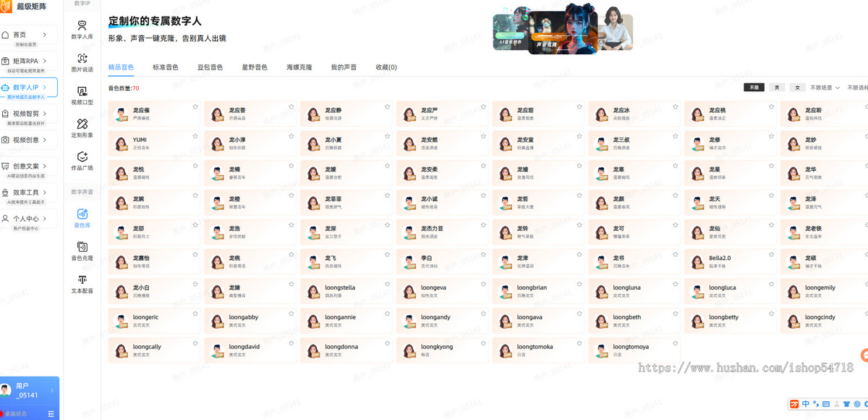Screen dimensions: 868x420
Task: Click the menu icon in bottom user bar
Action: (51, 413)
